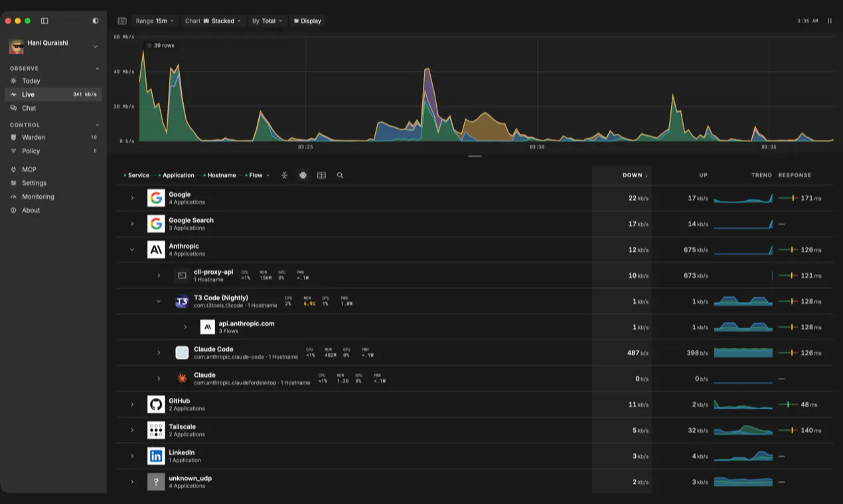This screenshot has height=504, width=843.
Task: Click the LinkedIn logo icon
Action: tap(156, 456)
